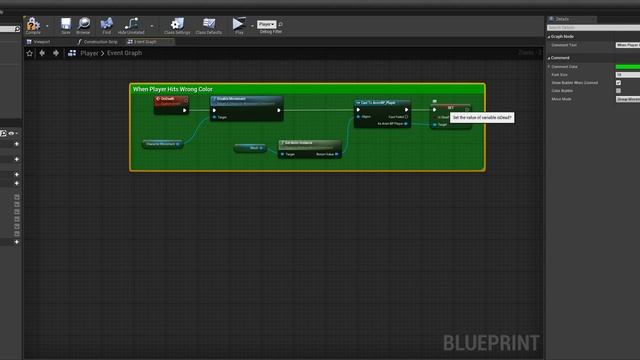Toggle Hide Unrelated nodes icon

coord(131,24)
